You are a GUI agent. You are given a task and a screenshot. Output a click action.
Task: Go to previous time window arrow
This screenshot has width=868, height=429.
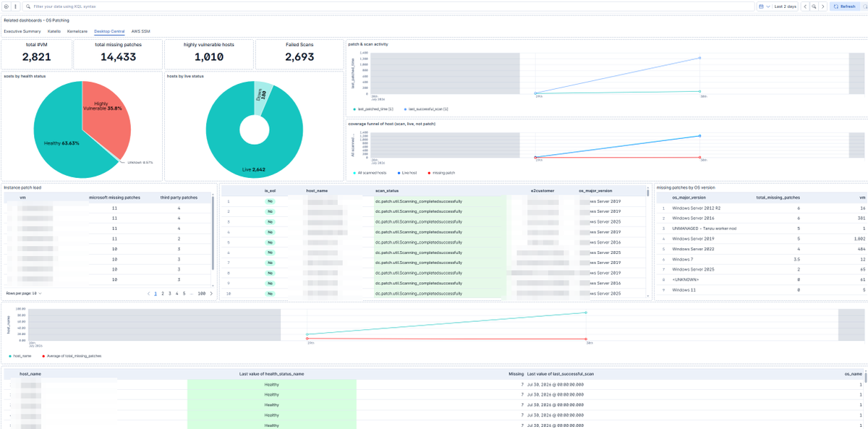[805, 6]
